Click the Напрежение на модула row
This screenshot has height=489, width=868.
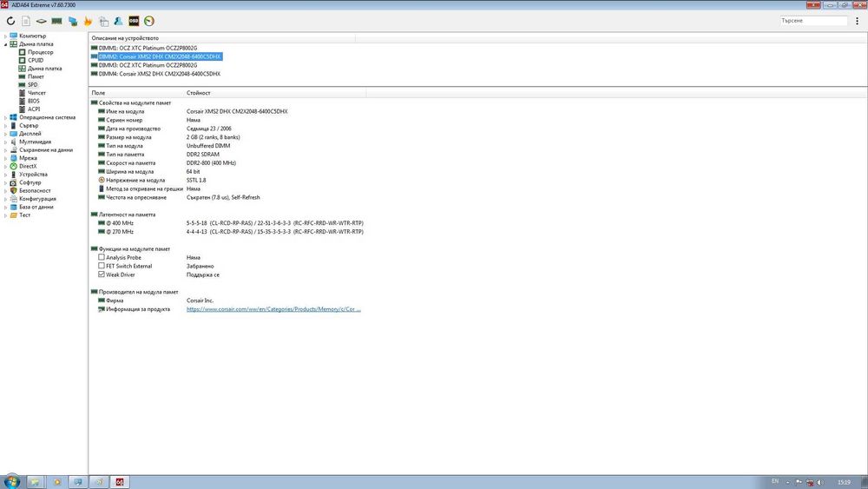(x=227, y=180)
